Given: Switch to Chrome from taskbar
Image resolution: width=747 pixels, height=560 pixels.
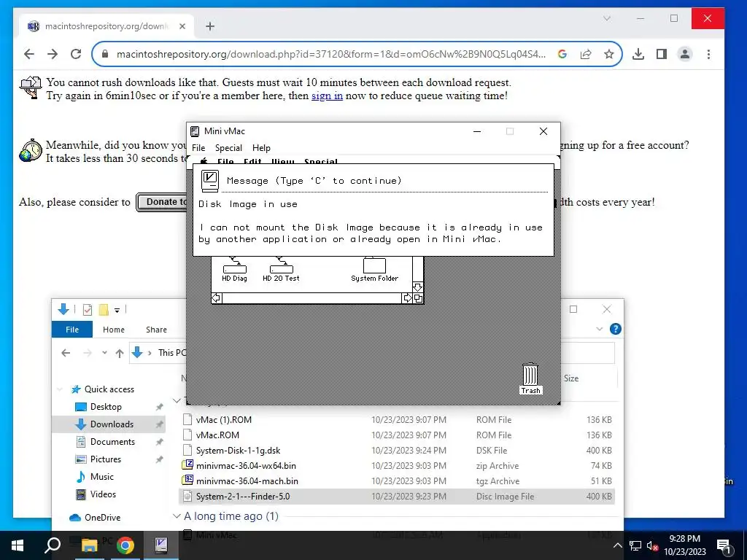Looking at the screenshot, I should [x=125, y=545].
